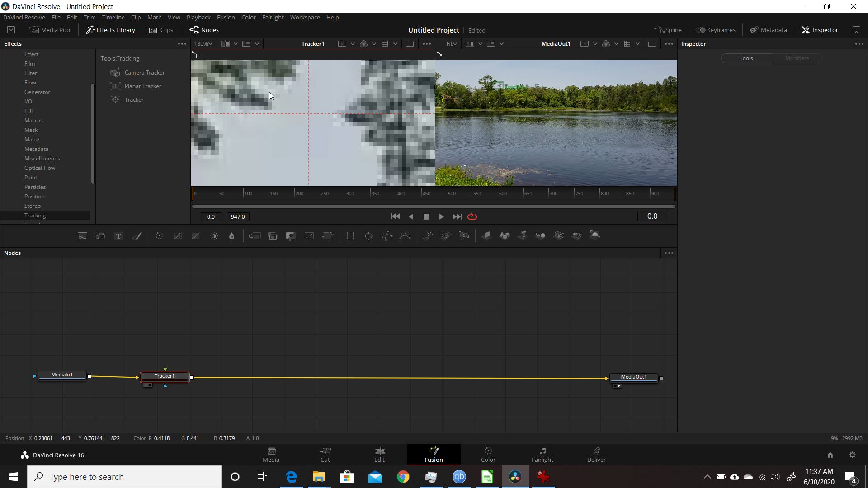868x488 pixels.
Task: Add a particle merge node
Action: [x=445, y=235]
